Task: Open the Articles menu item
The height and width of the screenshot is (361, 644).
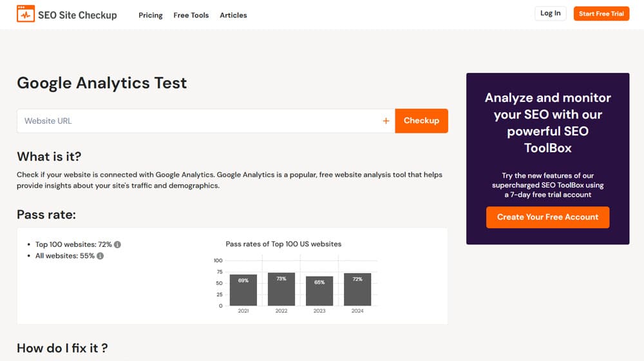Action: pyautogui.click(x=233, y=15)
